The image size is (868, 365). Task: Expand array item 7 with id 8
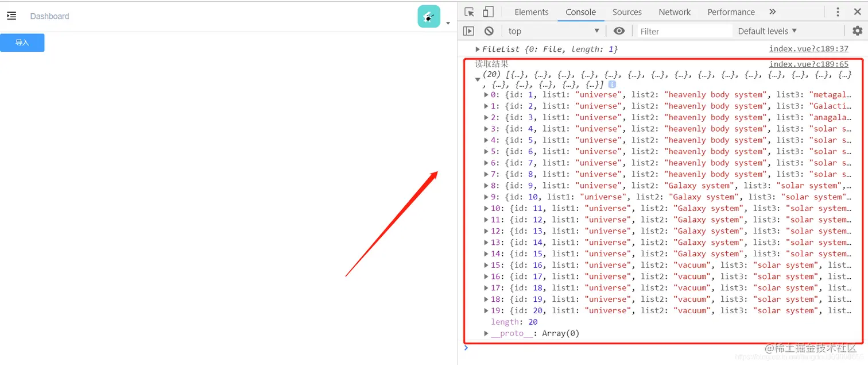click(487, 174)
